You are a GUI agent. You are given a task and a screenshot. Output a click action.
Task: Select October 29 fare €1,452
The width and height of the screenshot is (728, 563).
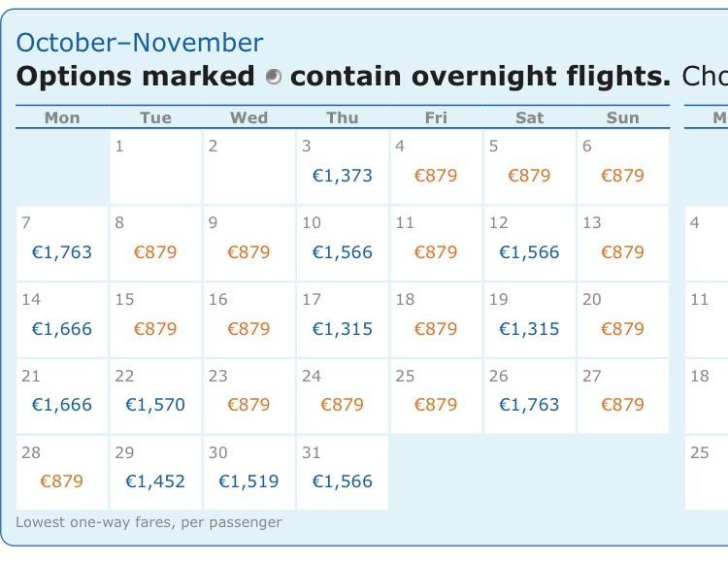155,480
